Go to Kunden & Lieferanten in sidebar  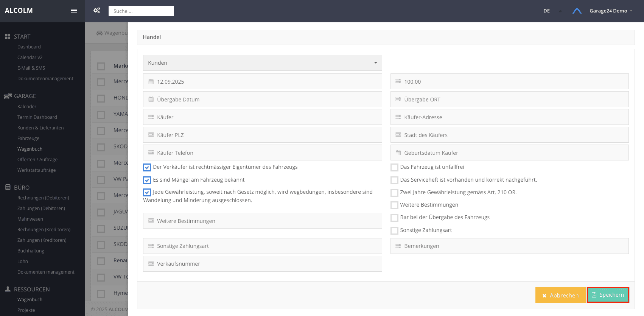click(x=40, y=128)
